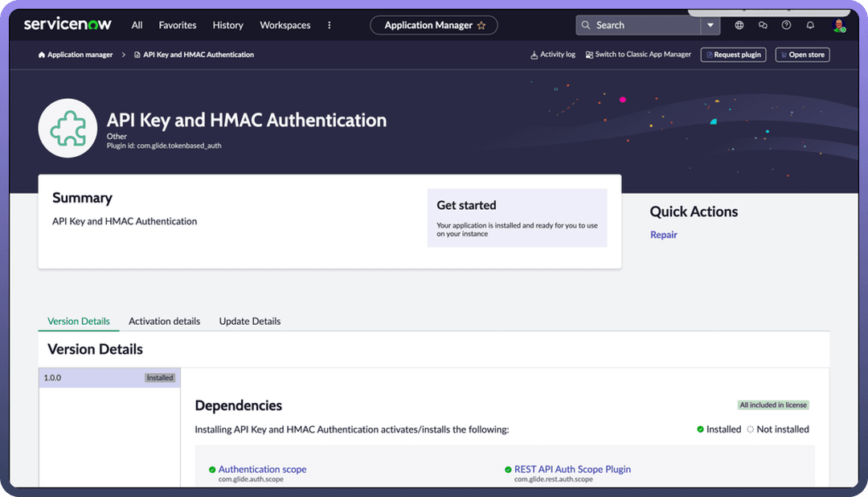The height and width of the screenshot is (497, 868).
Task: Open the help question mark icon
Action: (786, 26)
